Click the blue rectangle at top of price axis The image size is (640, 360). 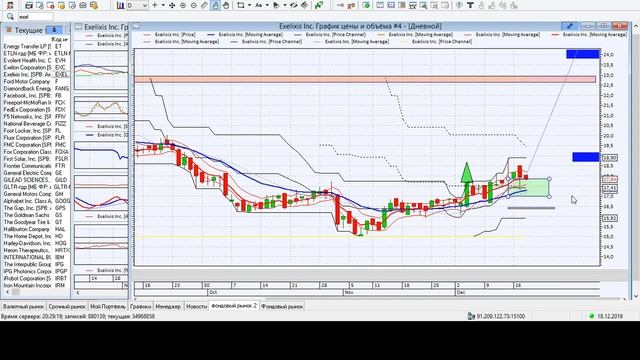(x=582, y=54)
